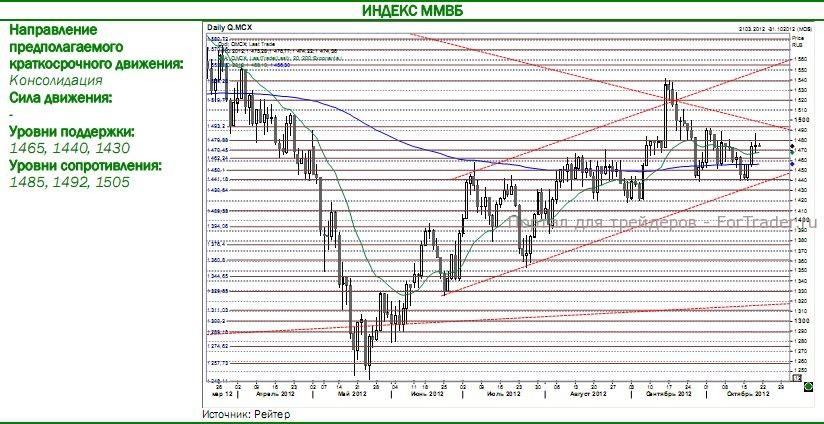Click the Источник: Рейтер caption
Screen dimensions: 824x424
[246, 415]
